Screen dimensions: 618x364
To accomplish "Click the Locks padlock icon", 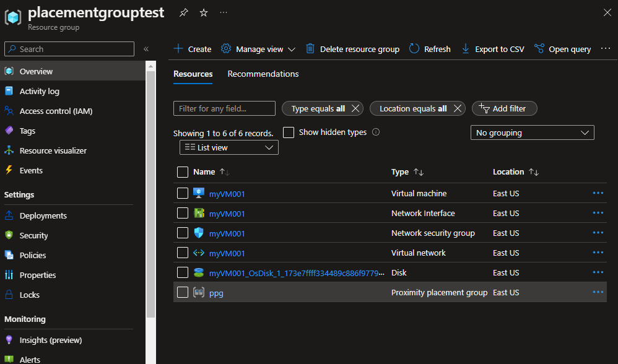I will [9, 294].
